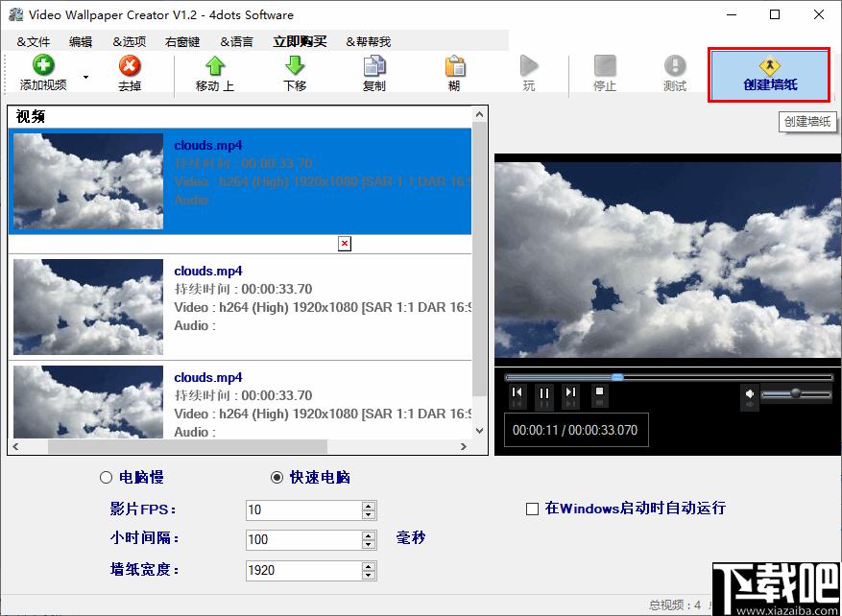Click the Copy (复制) toolbar icon
Viewport: 842px width, 616px height.
click(374, 66)
